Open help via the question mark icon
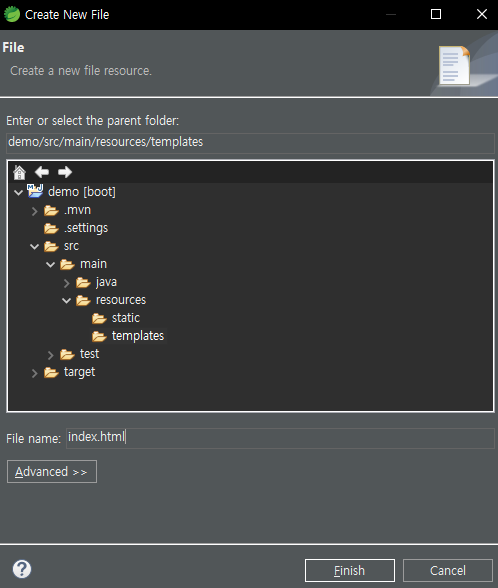The image size is (498, 588). click(x=22, y=569)
